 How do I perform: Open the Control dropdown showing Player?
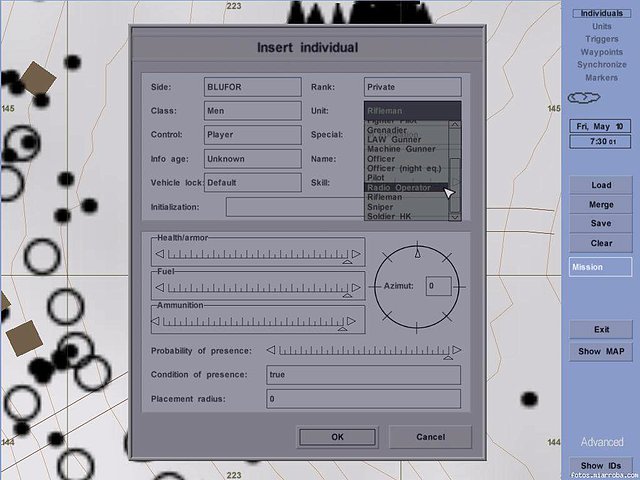(253, 135)
